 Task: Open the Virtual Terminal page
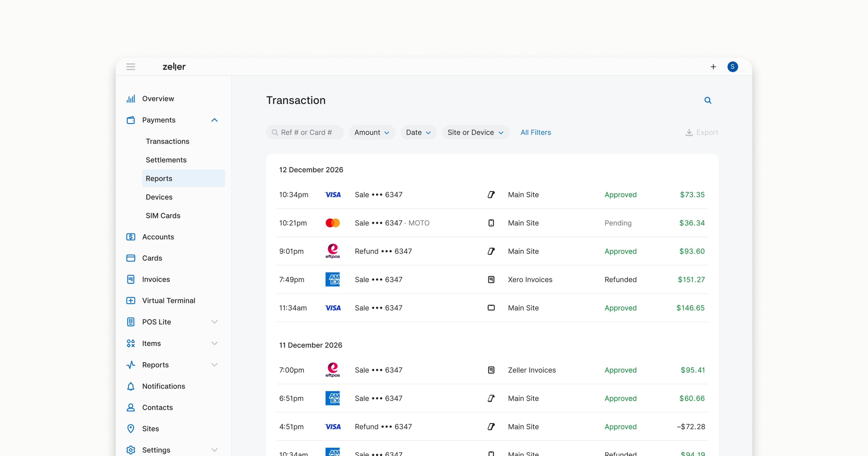tap(168, 301)
